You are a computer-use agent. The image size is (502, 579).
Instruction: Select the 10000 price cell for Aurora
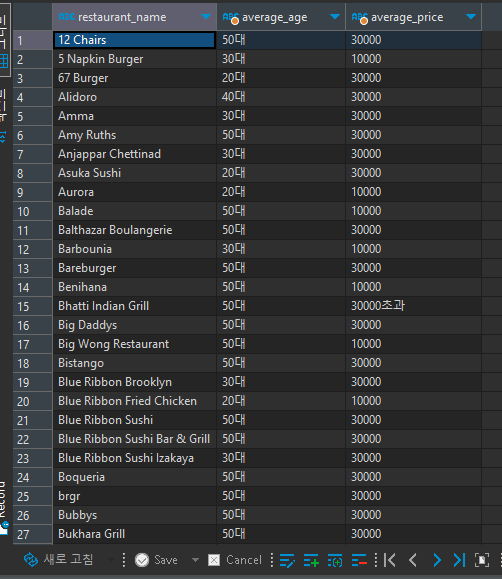click(x=414, y=192)
